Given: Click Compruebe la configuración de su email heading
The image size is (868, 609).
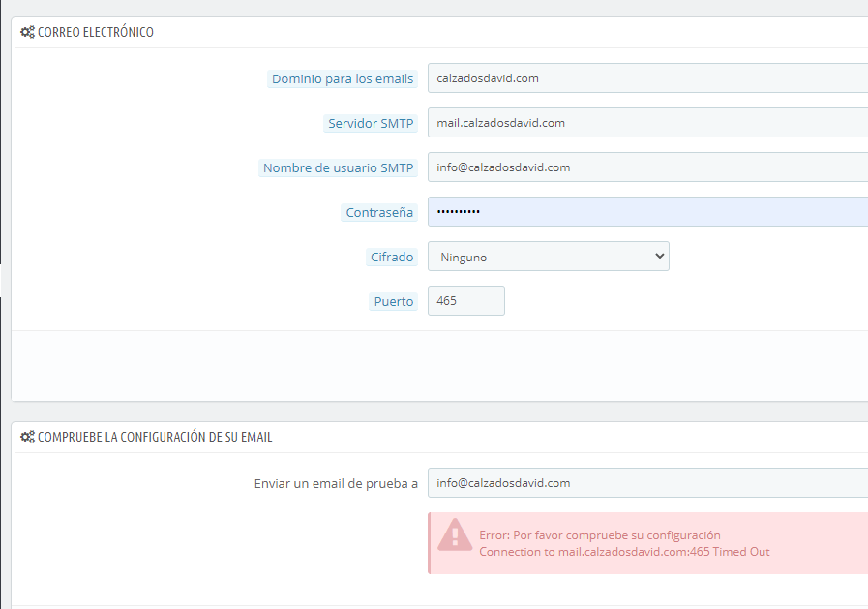Looking at the screenshot, I should (155, 437).
